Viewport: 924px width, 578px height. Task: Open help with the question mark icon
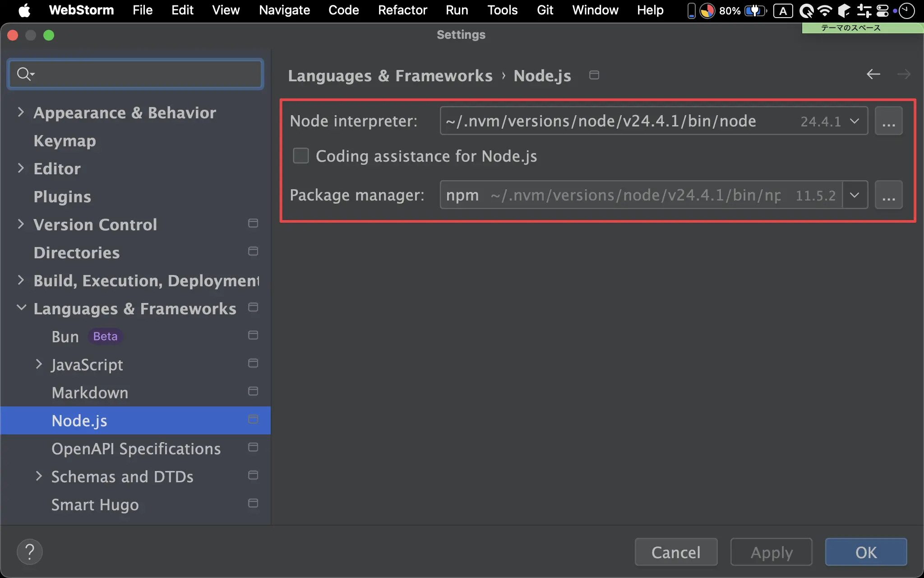coord(30,552)
